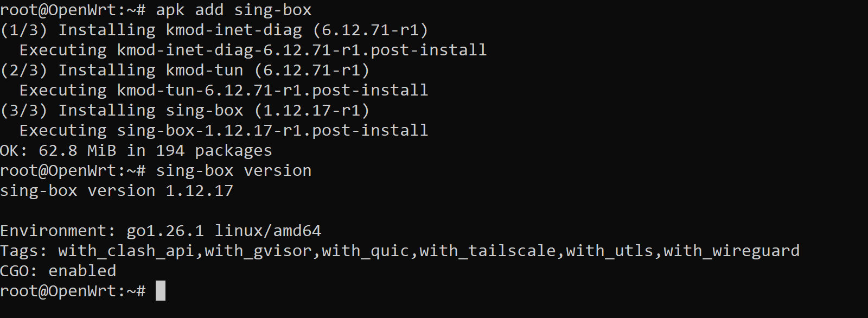Click the terminal cursor block at the prompt
The width and height of the screenshot is (868, 318).
coord(161,291)
